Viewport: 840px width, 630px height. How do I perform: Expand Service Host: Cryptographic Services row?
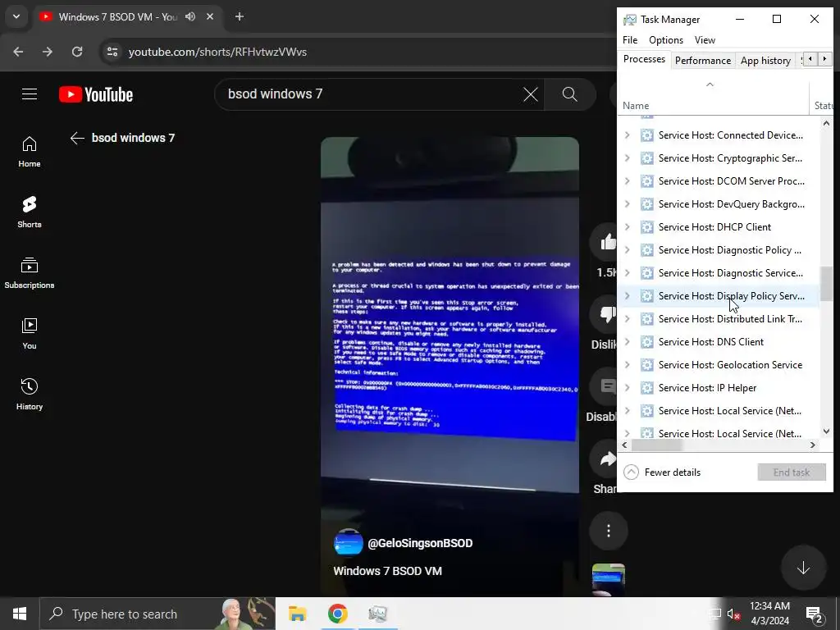(x=628, y=158)
